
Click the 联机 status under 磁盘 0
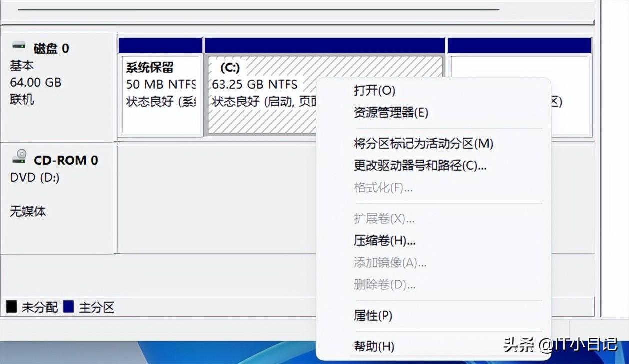[22, 99]
